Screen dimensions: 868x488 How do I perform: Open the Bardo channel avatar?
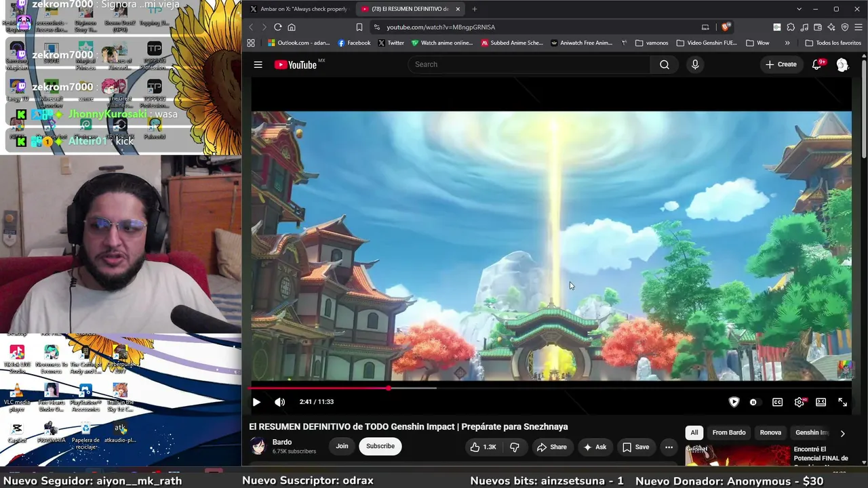[258, 446]
